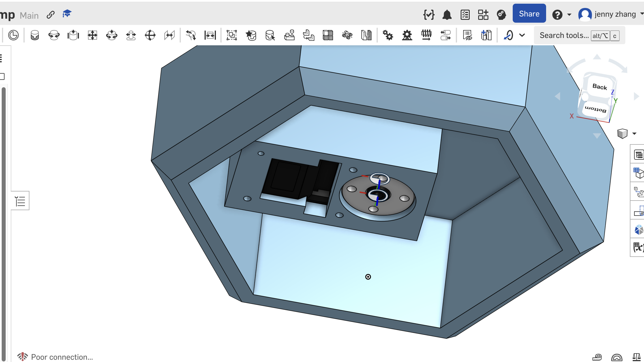Click the cylinder with cursor toolbar icon

click(x=270, y=35)
